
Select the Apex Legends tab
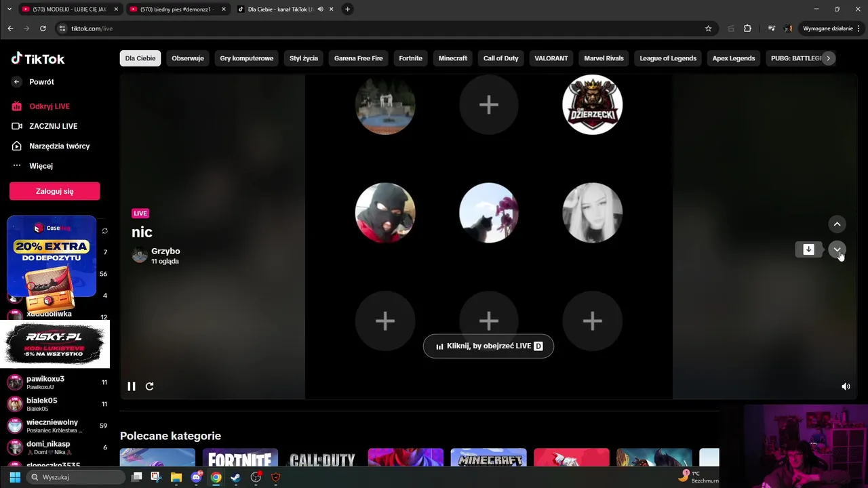click(734, 58)
